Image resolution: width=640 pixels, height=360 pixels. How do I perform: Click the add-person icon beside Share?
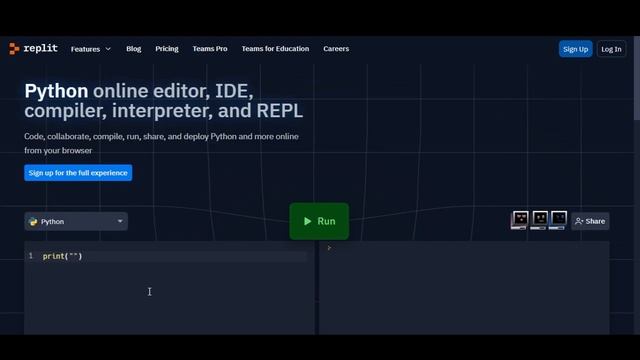point(579,221)
